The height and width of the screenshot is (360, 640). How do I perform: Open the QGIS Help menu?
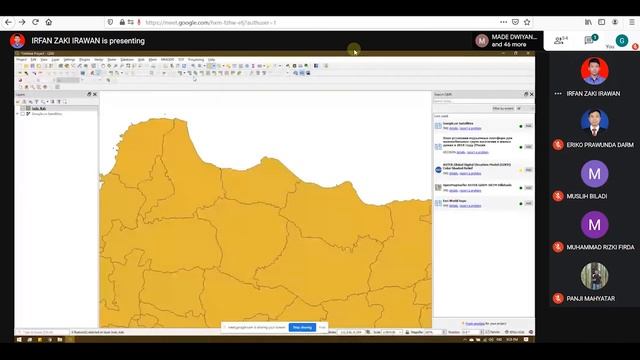(211, 60)
